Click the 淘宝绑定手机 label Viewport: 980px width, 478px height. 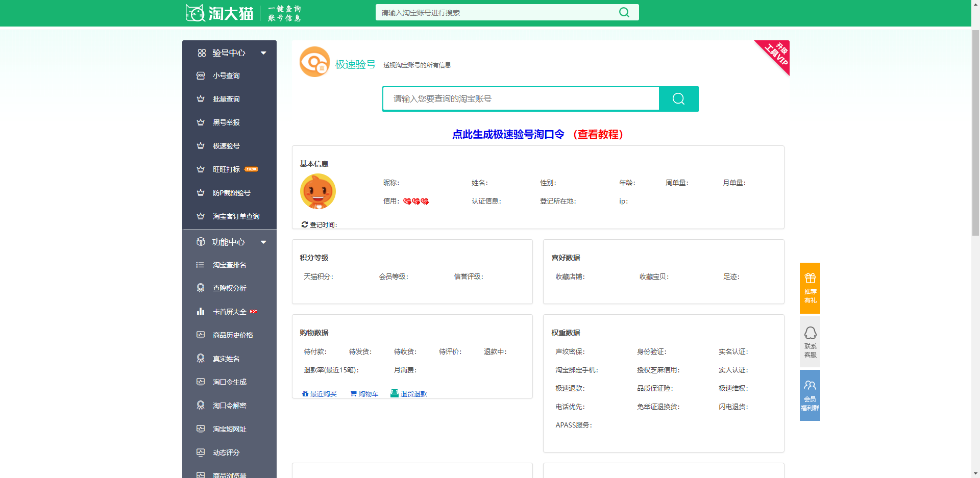pos(576,370)
